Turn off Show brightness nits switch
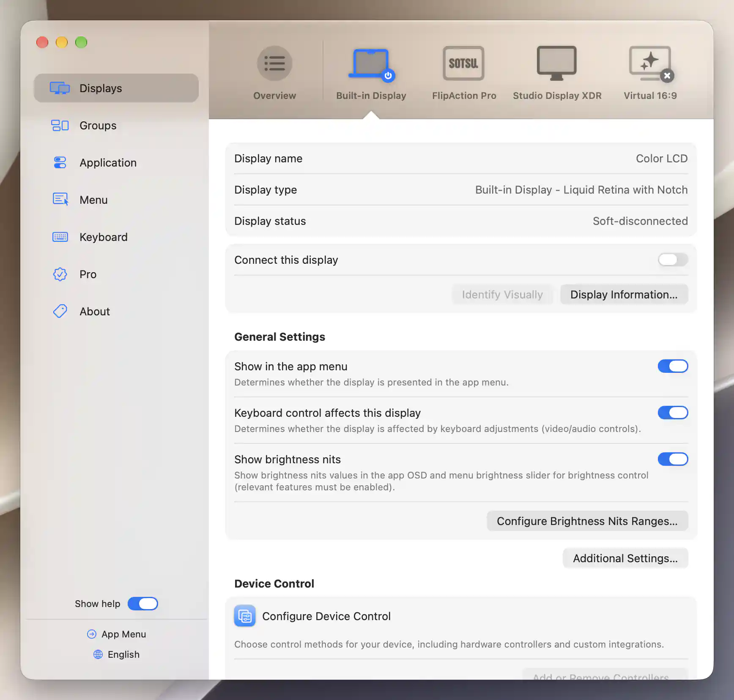This screenshot has width=734, height=700. pyautogui.click(x=673, y=459)
